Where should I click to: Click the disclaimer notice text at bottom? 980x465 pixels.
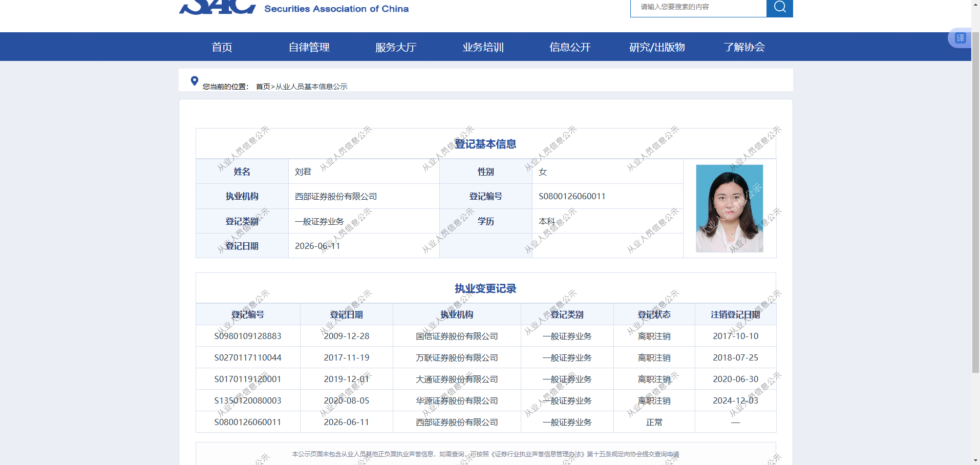[x=485, y=454]
